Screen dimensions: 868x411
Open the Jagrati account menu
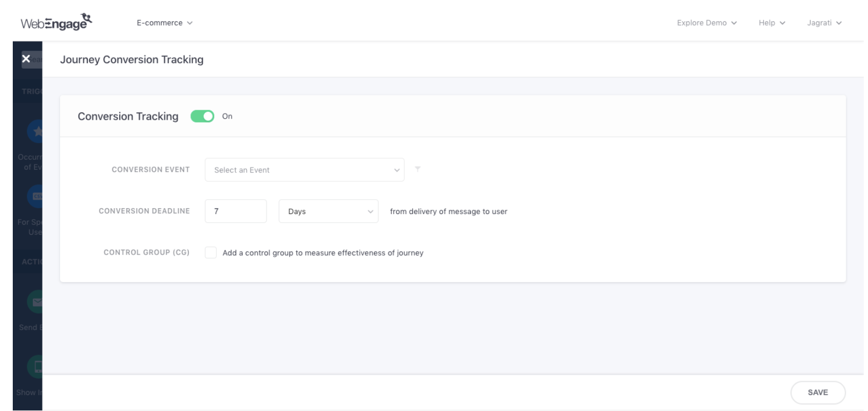click(824, 23)
